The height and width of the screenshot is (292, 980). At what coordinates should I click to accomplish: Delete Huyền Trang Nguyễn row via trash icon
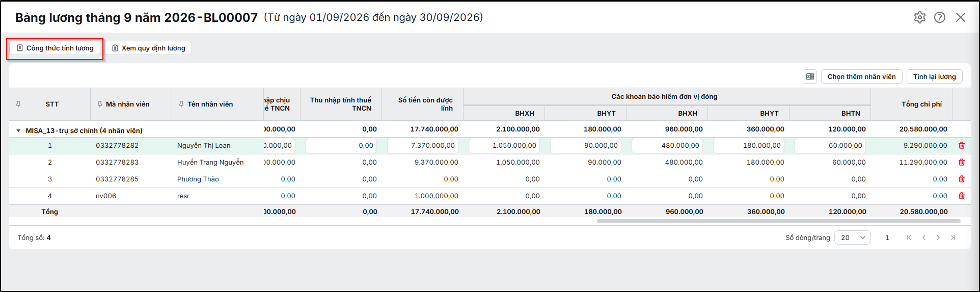[962, 162]
